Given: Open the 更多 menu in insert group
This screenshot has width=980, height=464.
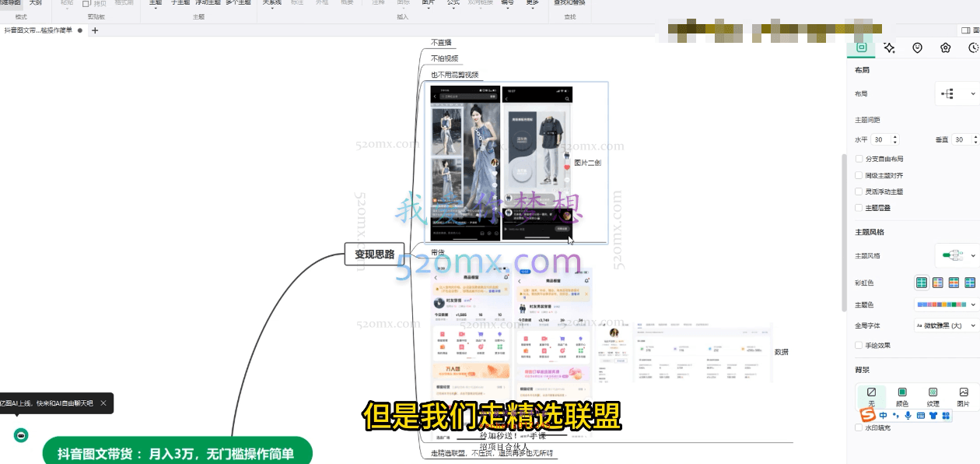Looking at the screenshot, I should click(x=532, y=3).
